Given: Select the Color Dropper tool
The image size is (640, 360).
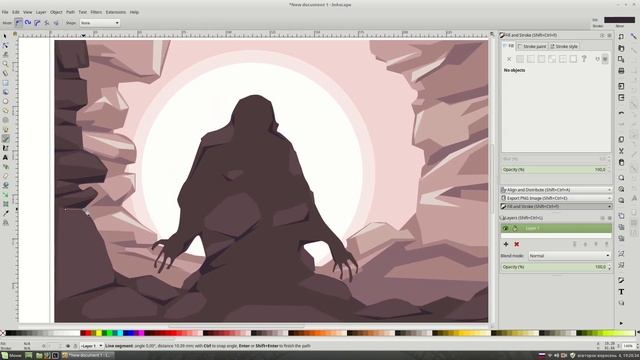Looking at the screenshot, I should point(5,213).
